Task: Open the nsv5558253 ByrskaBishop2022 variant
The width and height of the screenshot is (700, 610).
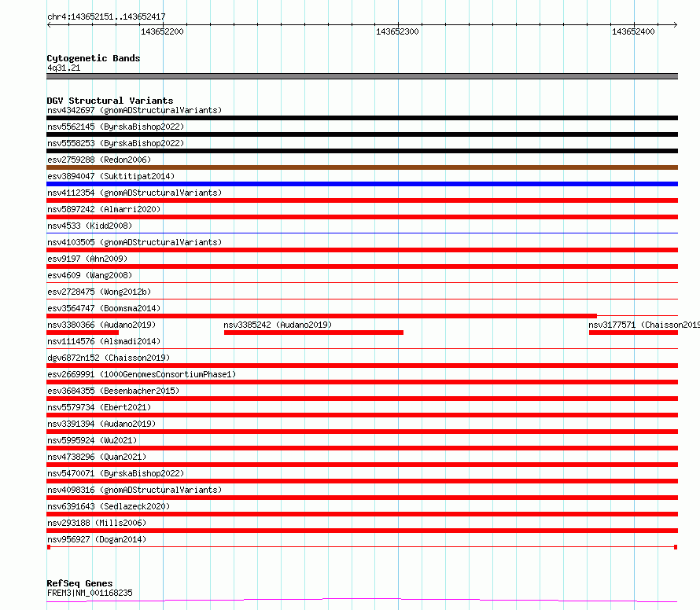Action: coord(116,143)
